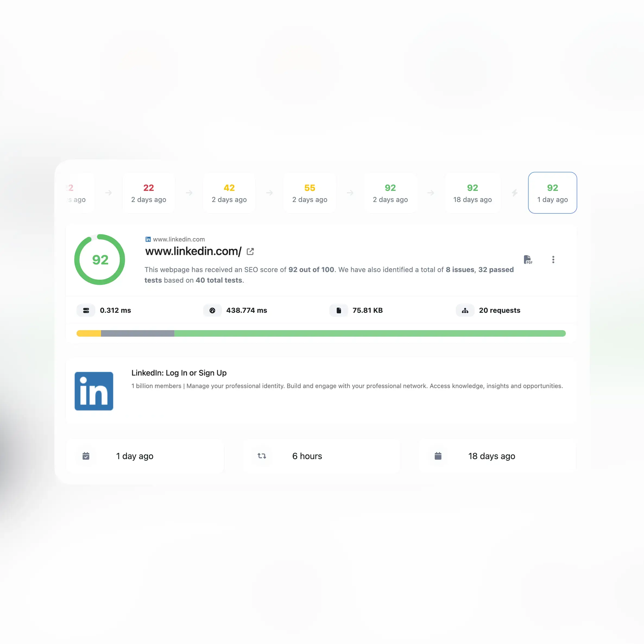Select the score 22 history card
The width and height of the screenshot is (644, 644).
tap(149, 193)
